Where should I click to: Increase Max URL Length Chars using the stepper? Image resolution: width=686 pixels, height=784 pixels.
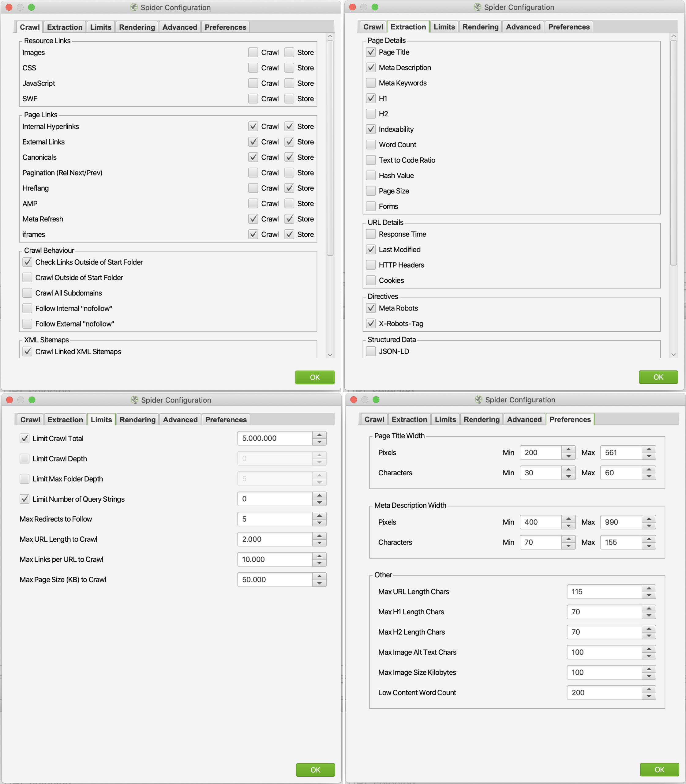[x=649, y=588]
